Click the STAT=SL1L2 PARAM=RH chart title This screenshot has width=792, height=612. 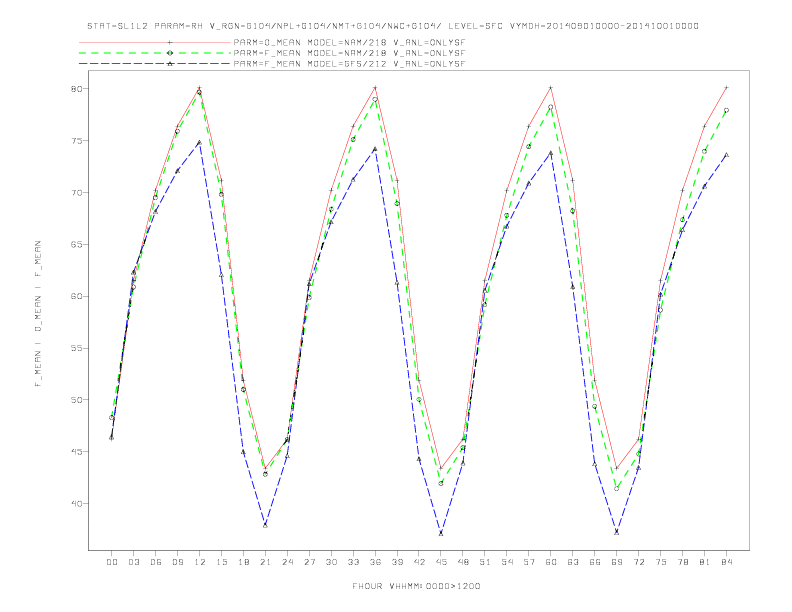(x=393, y=26)
